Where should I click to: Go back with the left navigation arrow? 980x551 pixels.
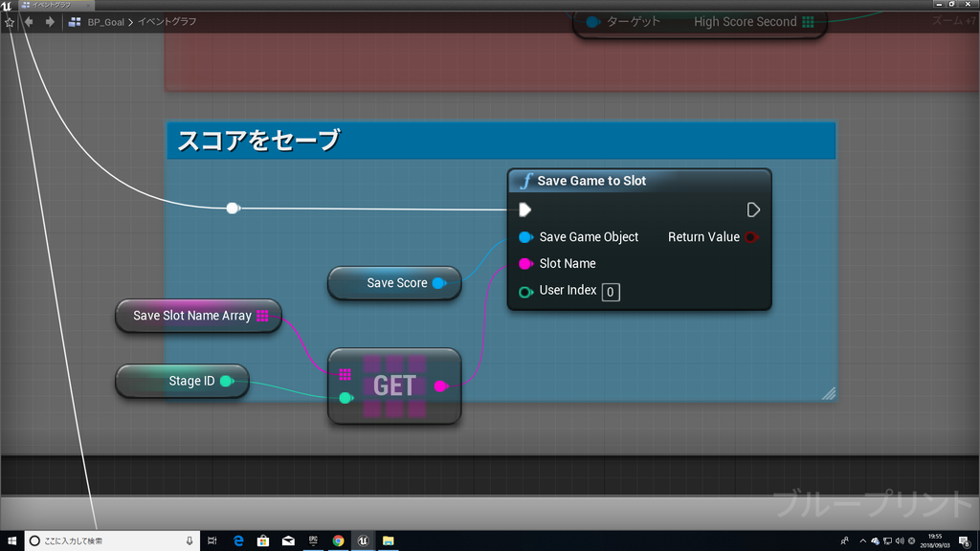click(29, 22)
